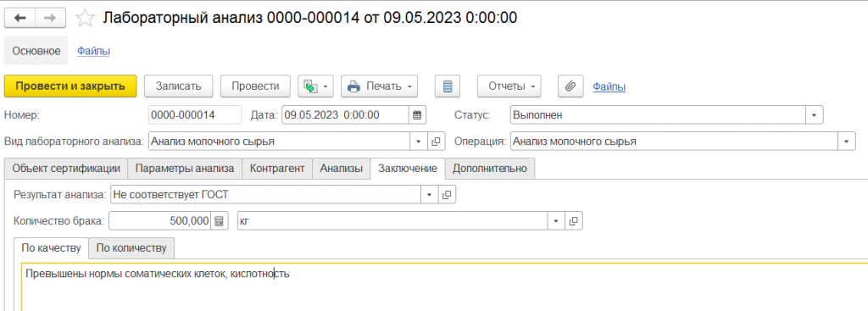
Task: Switch to Дополнительно tab
Action: coord(490,169)
